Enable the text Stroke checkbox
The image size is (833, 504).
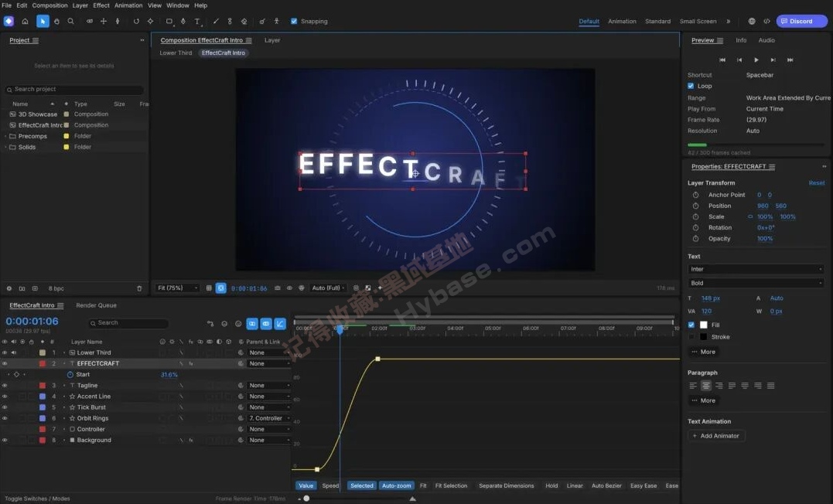691,337
